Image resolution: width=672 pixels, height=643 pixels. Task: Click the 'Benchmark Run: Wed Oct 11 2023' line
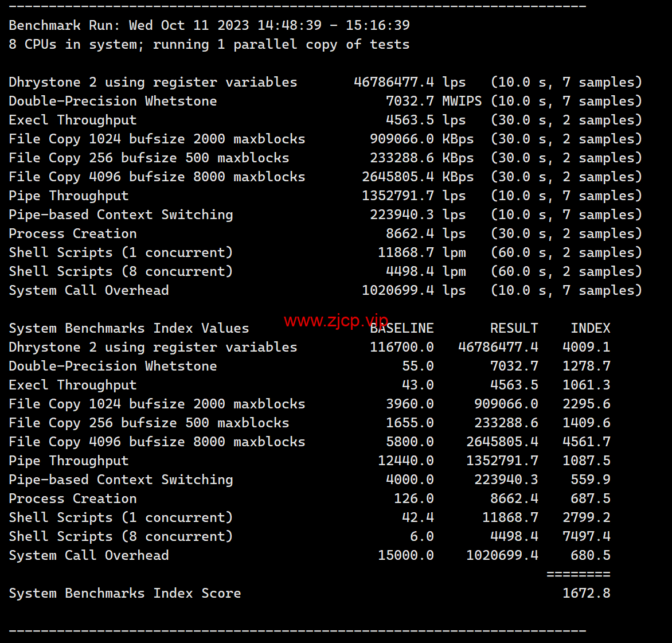(x=209, y=25)
